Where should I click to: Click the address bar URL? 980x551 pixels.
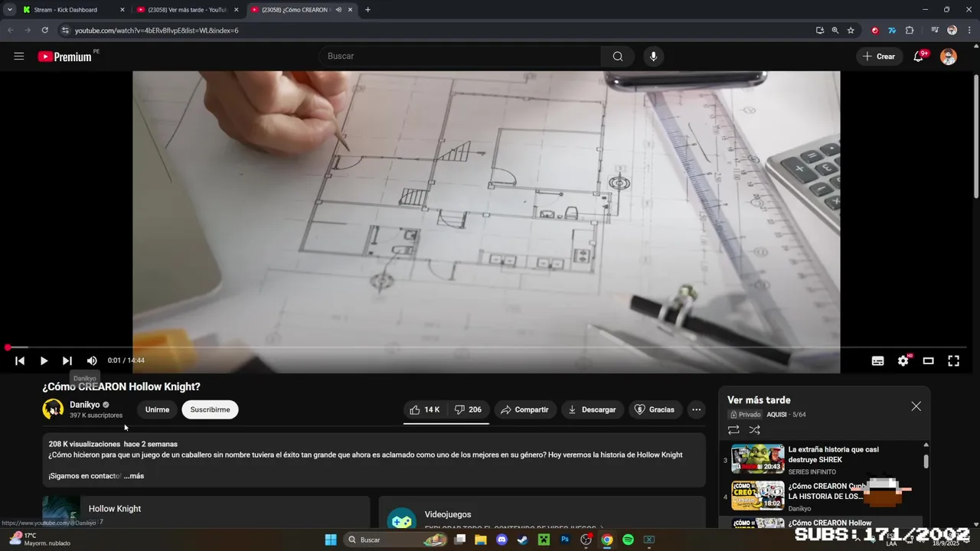point(157,31)
